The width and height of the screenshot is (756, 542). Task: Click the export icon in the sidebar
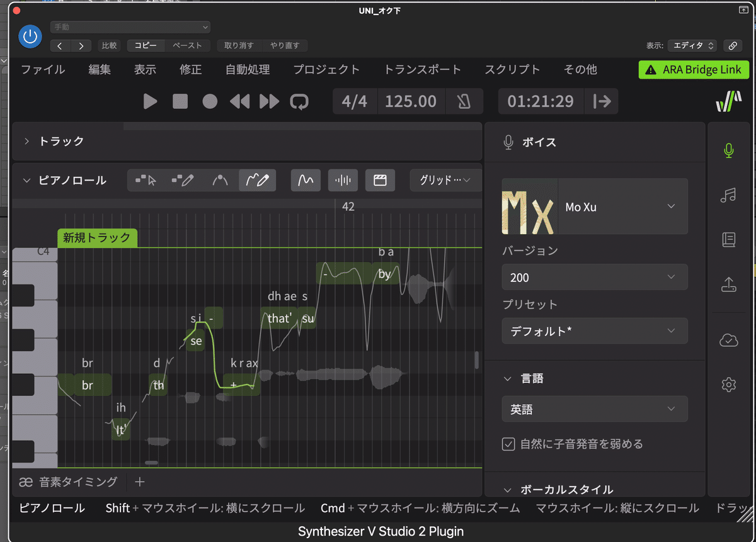pos(728,284)
